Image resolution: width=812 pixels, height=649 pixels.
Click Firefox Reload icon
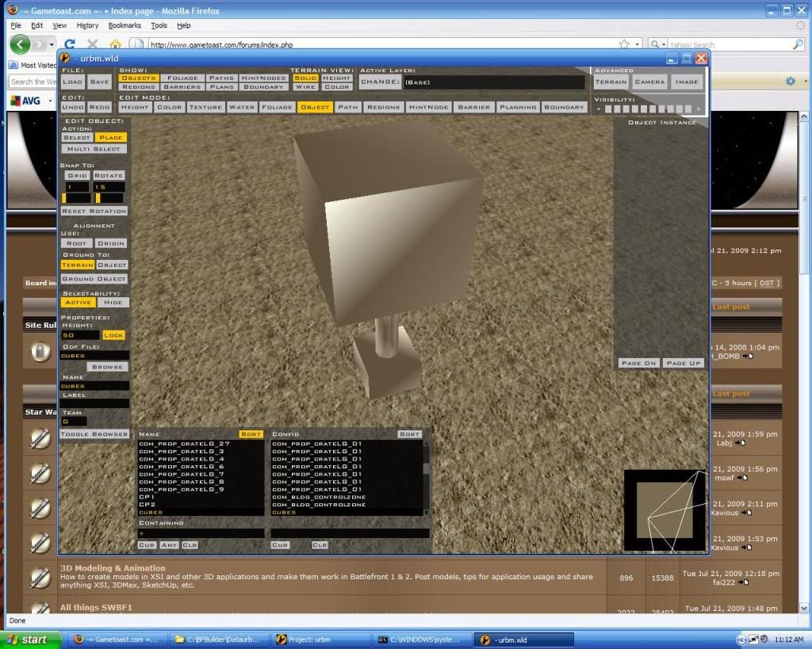tap(70, 44)
